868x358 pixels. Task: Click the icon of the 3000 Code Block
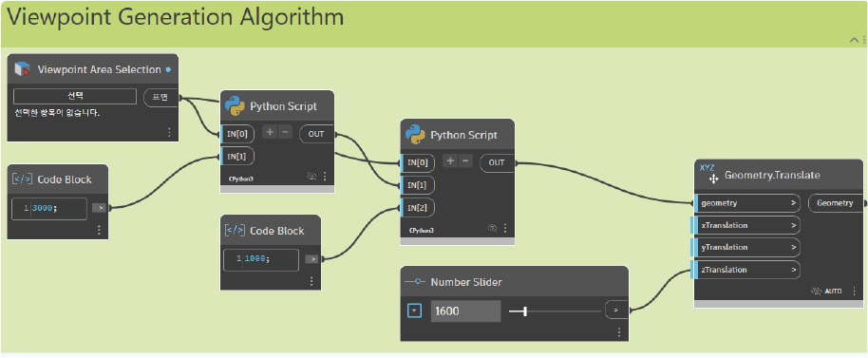(x=22, y=179)
